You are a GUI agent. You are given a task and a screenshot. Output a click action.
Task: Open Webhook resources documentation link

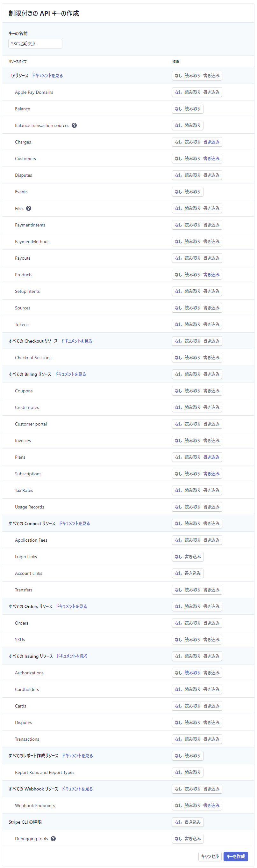(77, 789)
